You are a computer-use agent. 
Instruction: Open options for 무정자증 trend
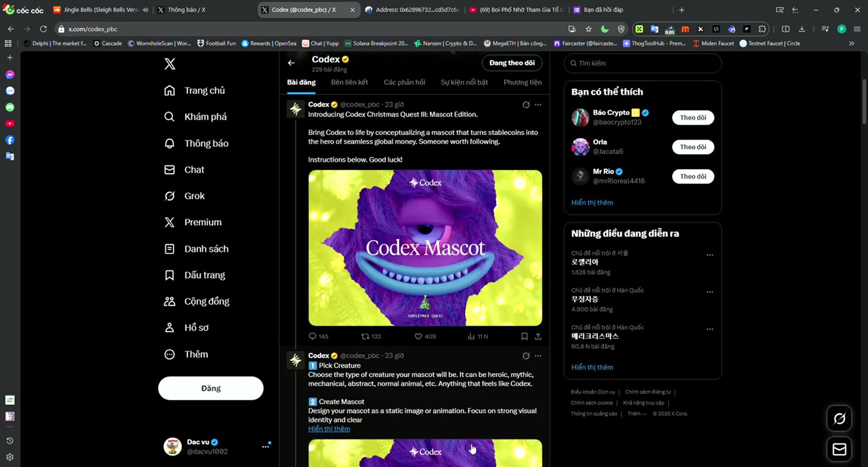710,292
